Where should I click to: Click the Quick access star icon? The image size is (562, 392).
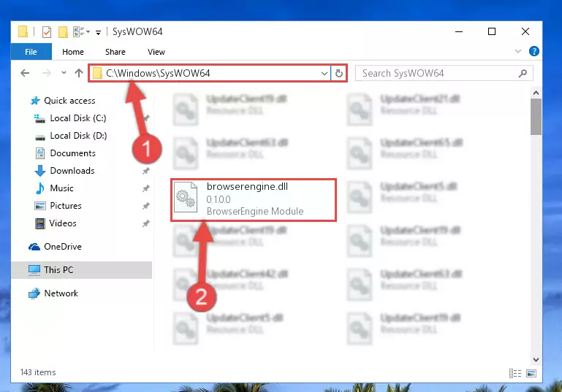click(35, 101)
